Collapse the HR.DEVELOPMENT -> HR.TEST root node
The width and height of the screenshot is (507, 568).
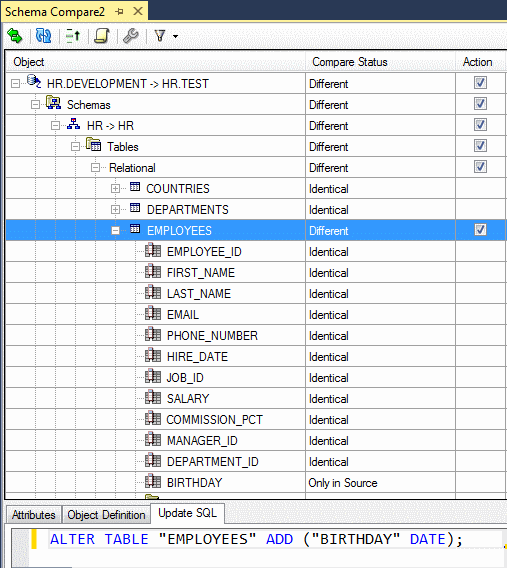coord(15,84)
